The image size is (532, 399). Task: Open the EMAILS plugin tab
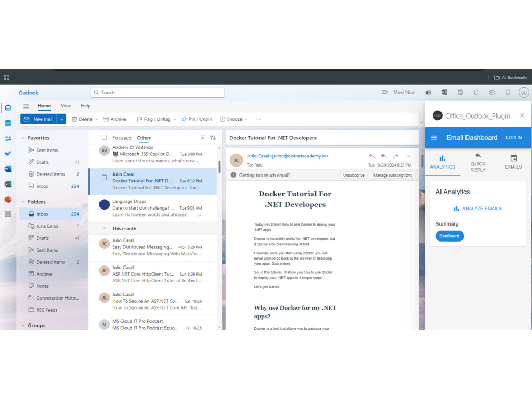513,162
